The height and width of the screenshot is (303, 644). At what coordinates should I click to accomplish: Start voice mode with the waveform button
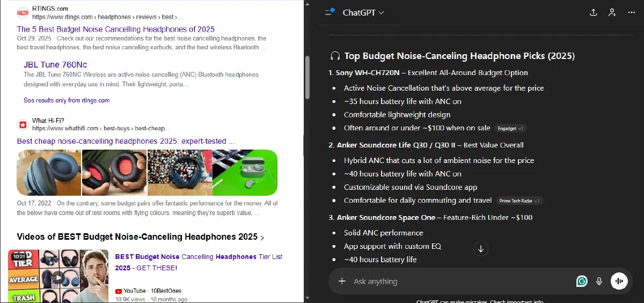coord(619,281)
